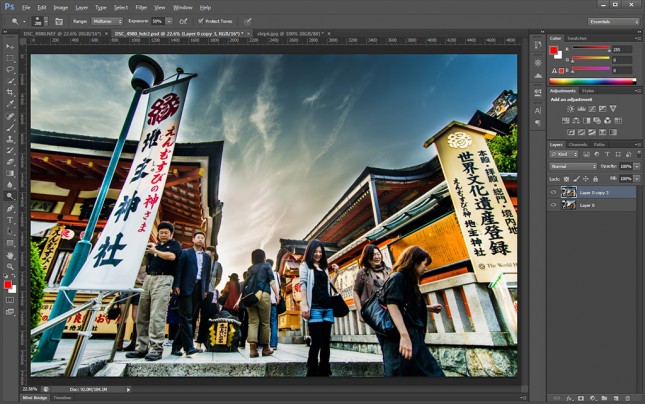The width and height of the screenshot is (645, 404).
Task: Select the Dodge tool in toolbox
Action: point(10,196)
